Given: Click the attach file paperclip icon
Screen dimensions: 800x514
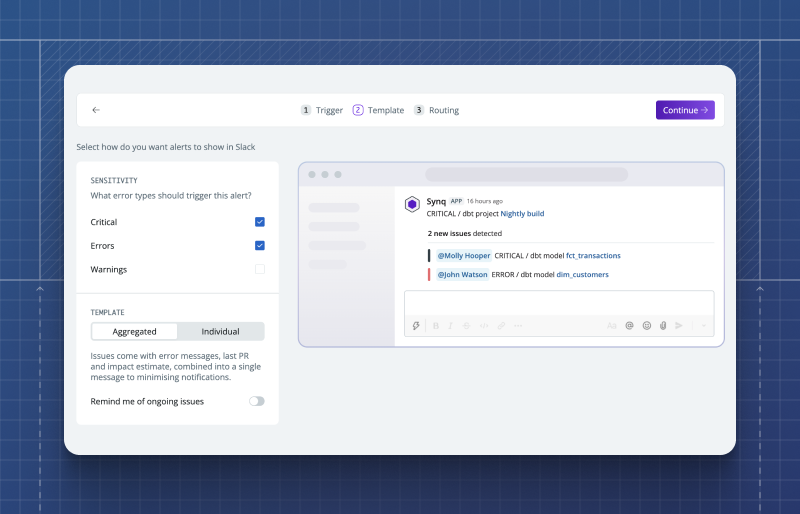Looking at the screenshot, I should [x=663, y=326].
